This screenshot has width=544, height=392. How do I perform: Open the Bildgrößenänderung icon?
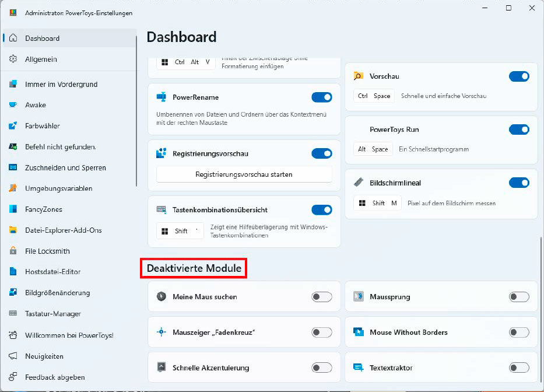13,292
